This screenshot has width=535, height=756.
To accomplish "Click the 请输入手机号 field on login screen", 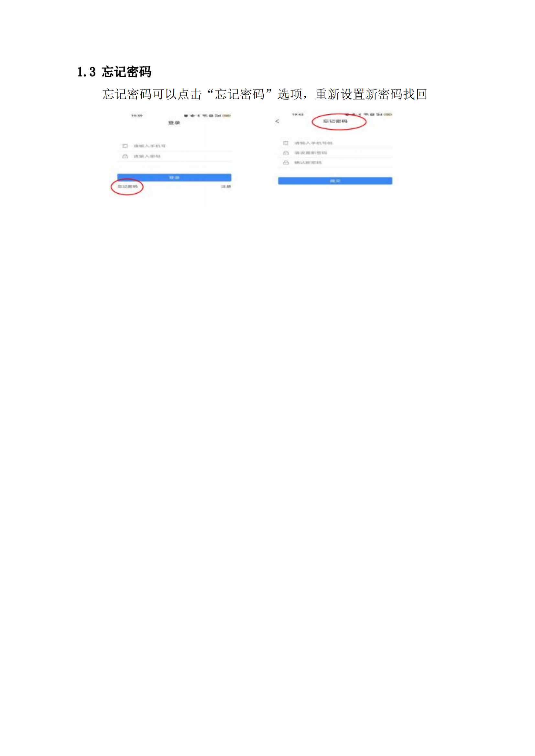I will [x=174, y=146].
